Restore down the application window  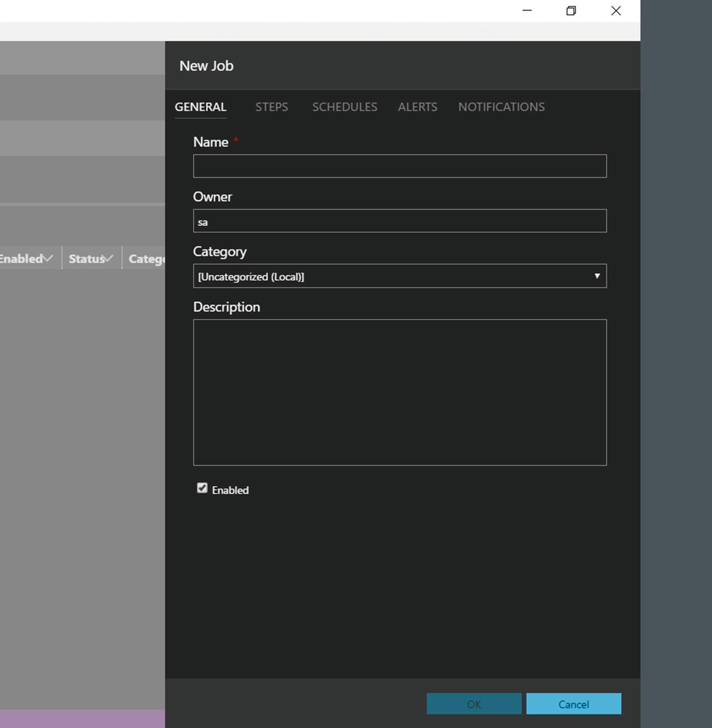pyautogui.click(x=571, y=11)
